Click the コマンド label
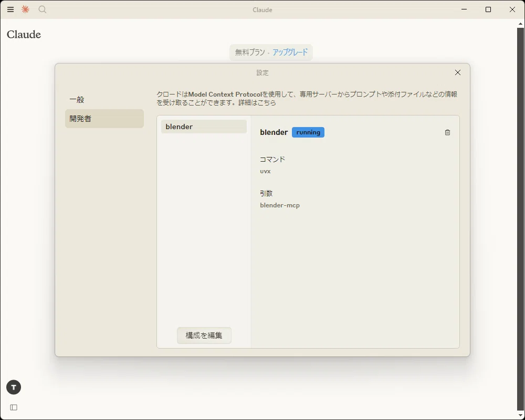 click(x=272, y=160)
